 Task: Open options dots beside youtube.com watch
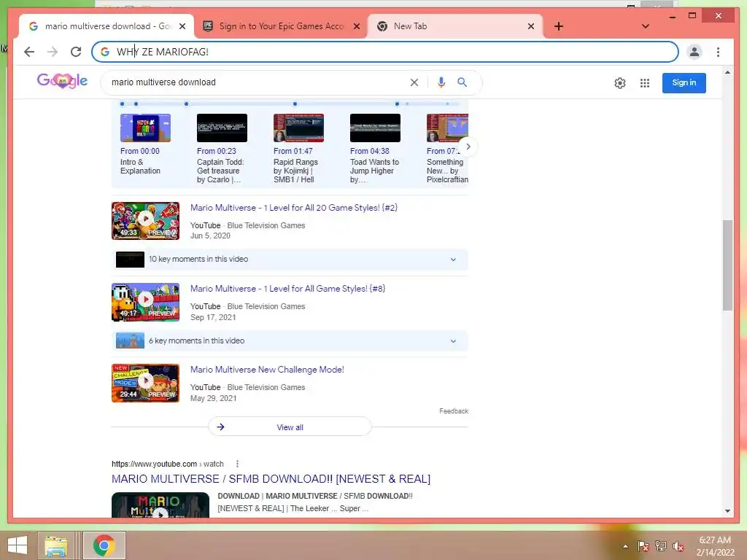point(237,464)
